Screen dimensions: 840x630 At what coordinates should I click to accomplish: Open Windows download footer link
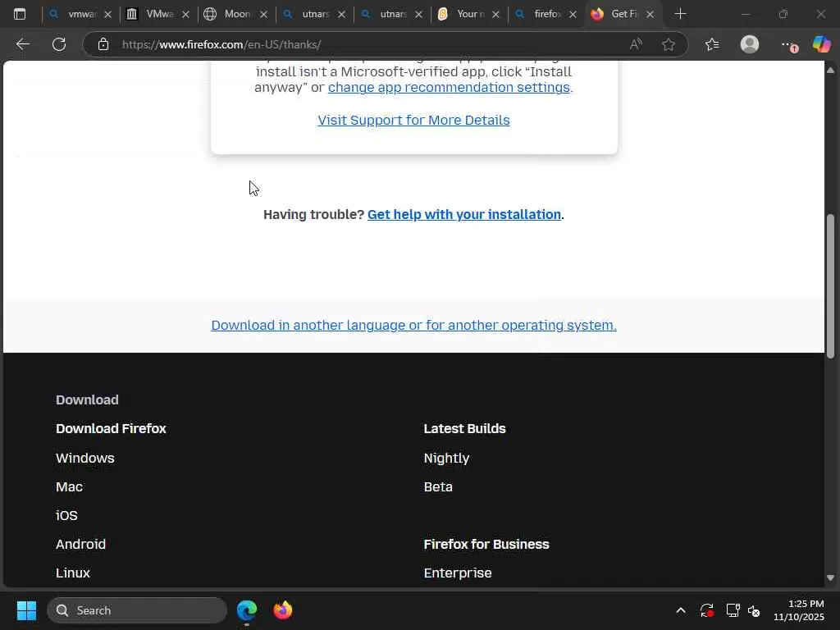[x=85, y=458]
